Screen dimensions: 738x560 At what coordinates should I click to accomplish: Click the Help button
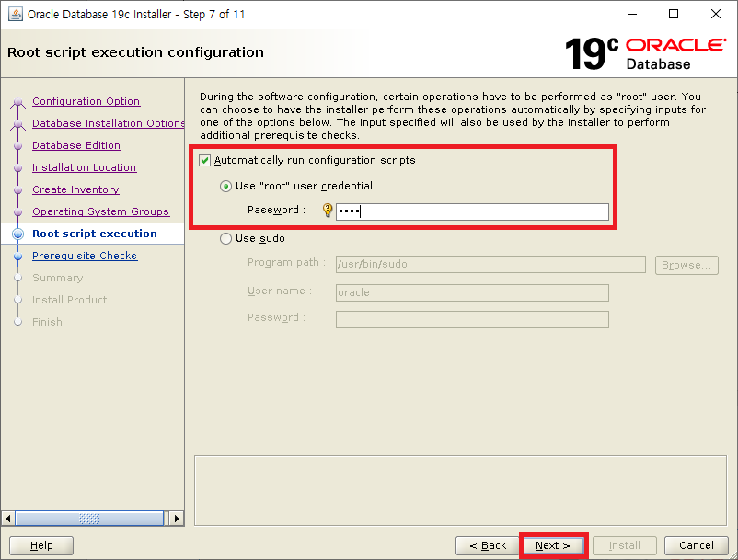pos(41,545)
